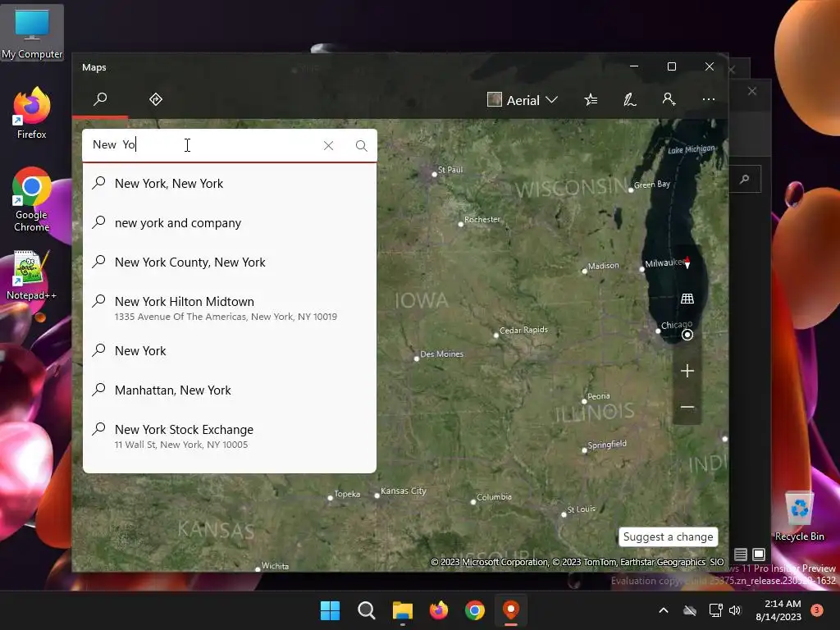The width and height of the screenshot is (840, 630).
Task: Open Chrome from the taskbar
Action: (x=475, y=610)
